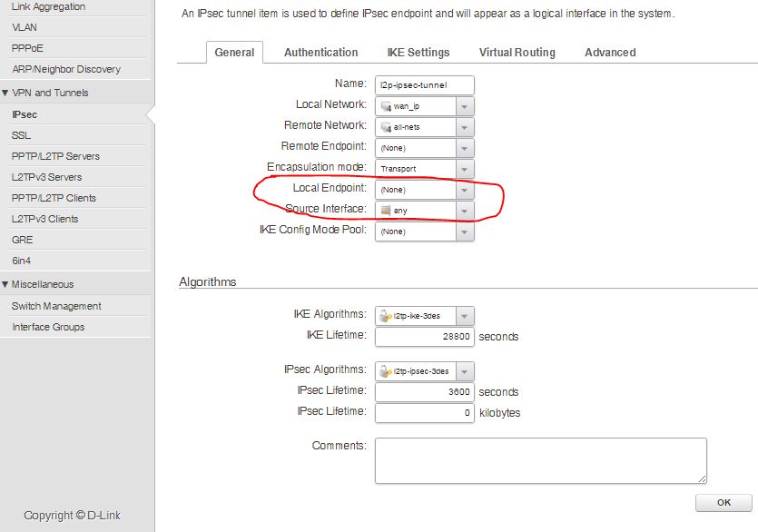
Task: Open the Virtual Routing tab
Action: (517, 53)
